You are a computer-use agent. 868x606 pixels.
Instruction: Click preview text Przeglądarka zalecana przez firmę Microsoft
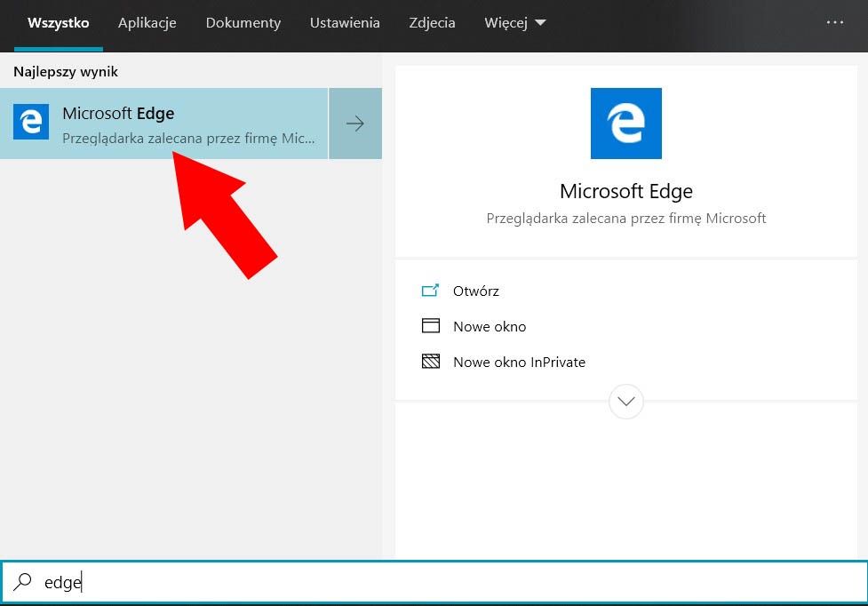tap(626, 219)
